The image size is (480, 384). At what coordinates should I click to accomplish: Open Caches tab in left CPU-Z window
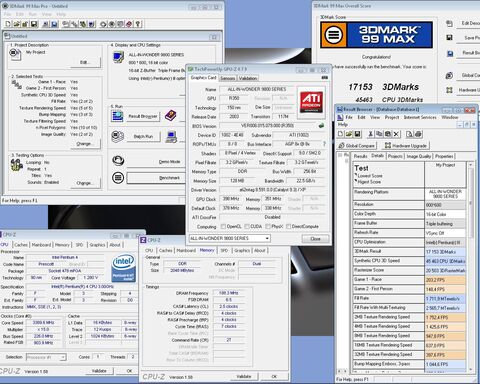click(21, 245)
